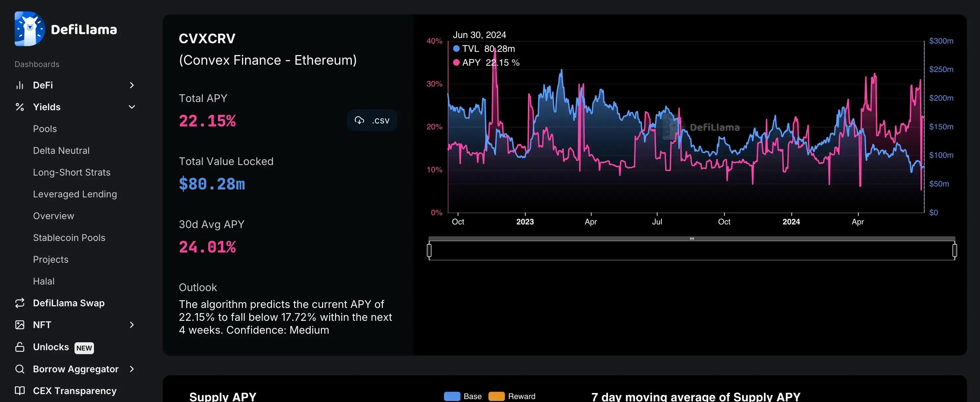Download the .csv data file
Image resolution: width=980 pixels, height=402 pixels.
tap(372, 120)
